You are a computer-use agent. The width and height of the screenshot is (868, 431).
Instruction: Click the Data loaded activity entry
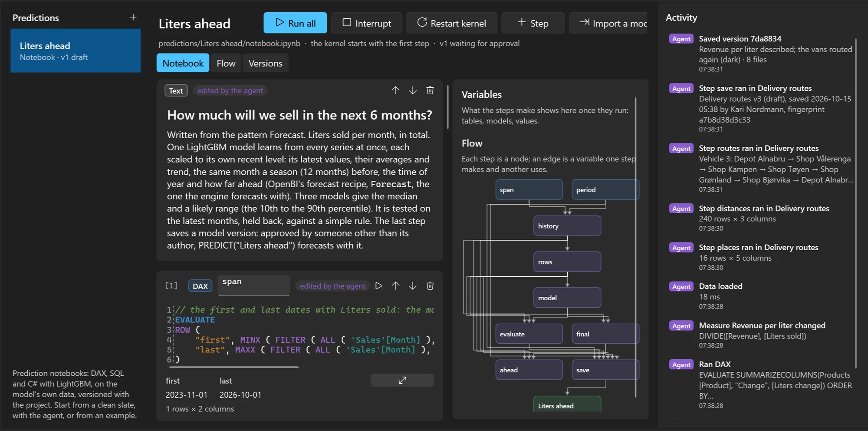(761, 296)
